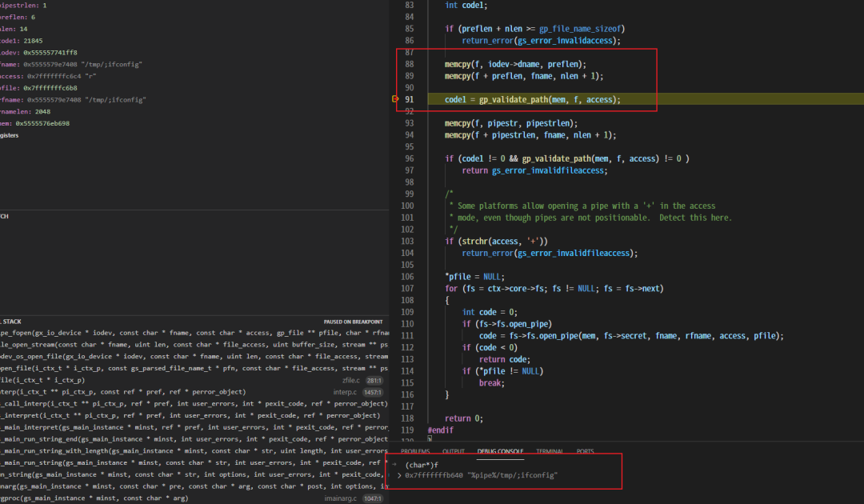
Task: Select the pipe_fopen stack frame
Action: [194, 334]
